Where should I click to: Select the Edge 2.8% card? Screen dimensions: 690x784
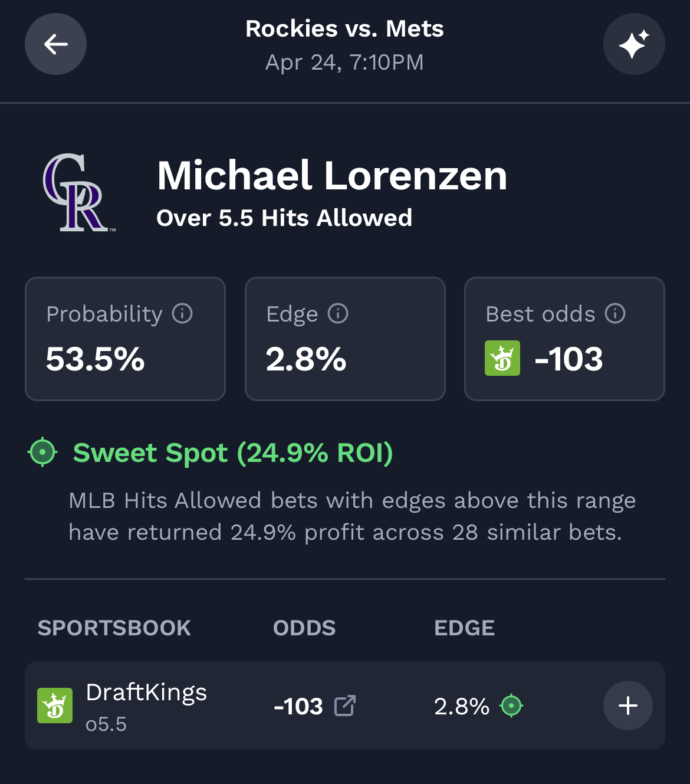pos(345,339)
